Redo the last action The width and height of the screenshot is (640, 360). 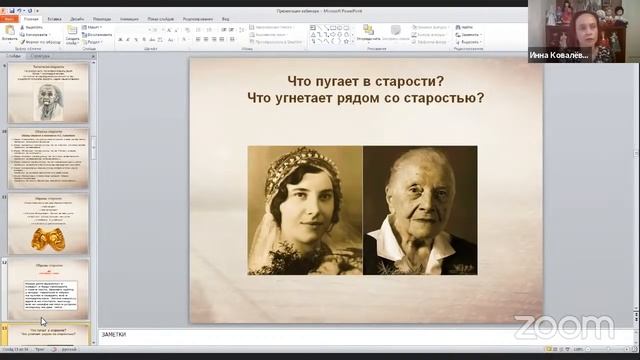tap(30, 11)
